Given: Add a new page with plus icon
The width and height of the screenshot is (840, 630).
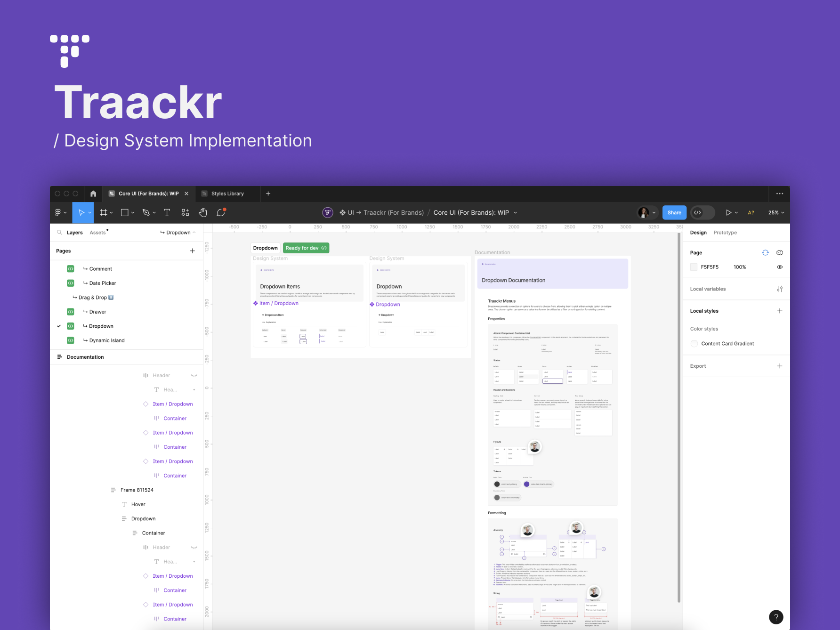Looking at the screenshot, I should coord(192,251).
